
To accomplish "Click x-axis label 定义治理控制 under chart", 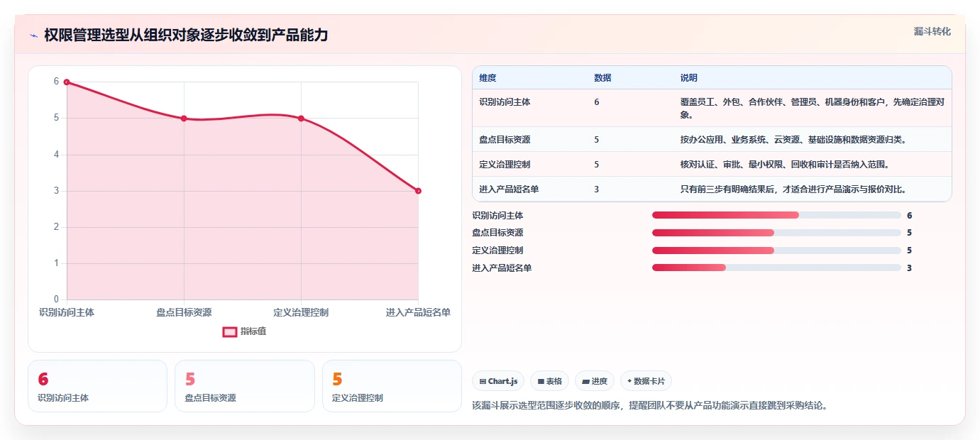I will tap(301, 312).
